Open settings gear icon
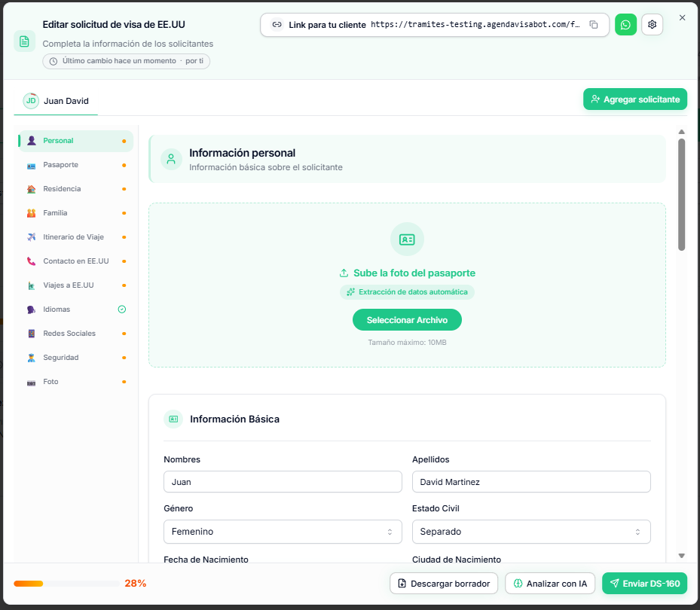 click(x=652, y=25)
